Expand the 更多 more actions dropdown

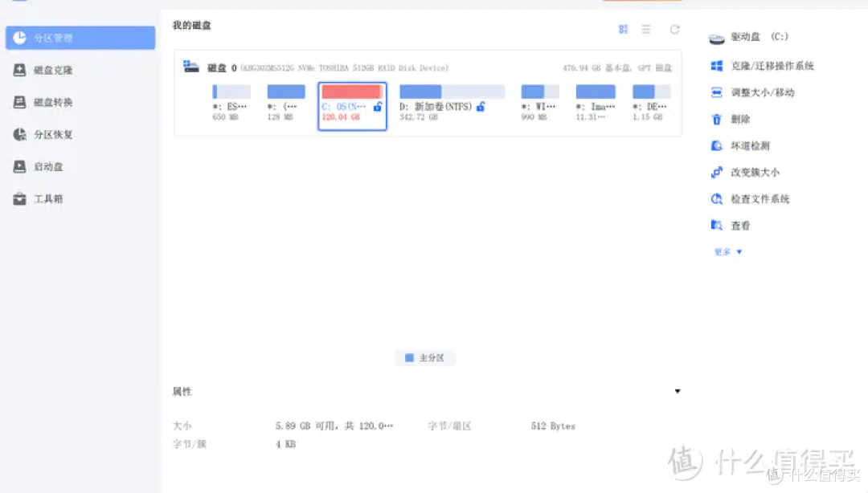tap(728, 252)
